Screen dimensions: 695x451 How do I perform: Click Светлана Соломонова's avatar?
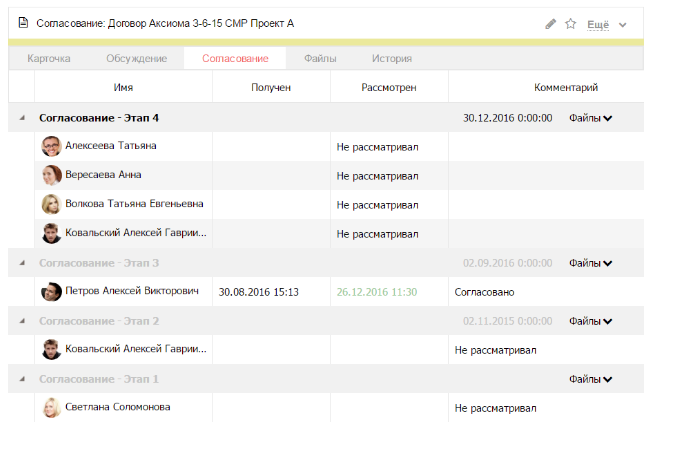[51, 408]
